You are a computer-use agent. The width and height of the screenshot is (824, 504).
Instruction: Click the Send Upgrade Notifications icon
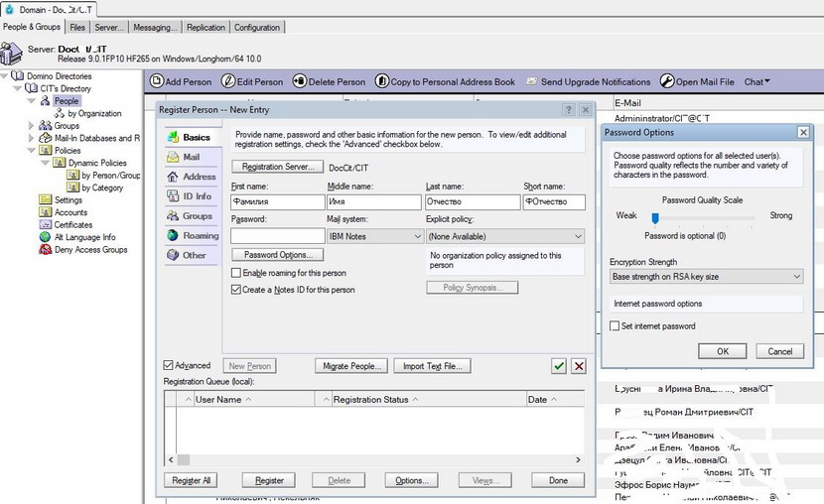pos(532,82)
